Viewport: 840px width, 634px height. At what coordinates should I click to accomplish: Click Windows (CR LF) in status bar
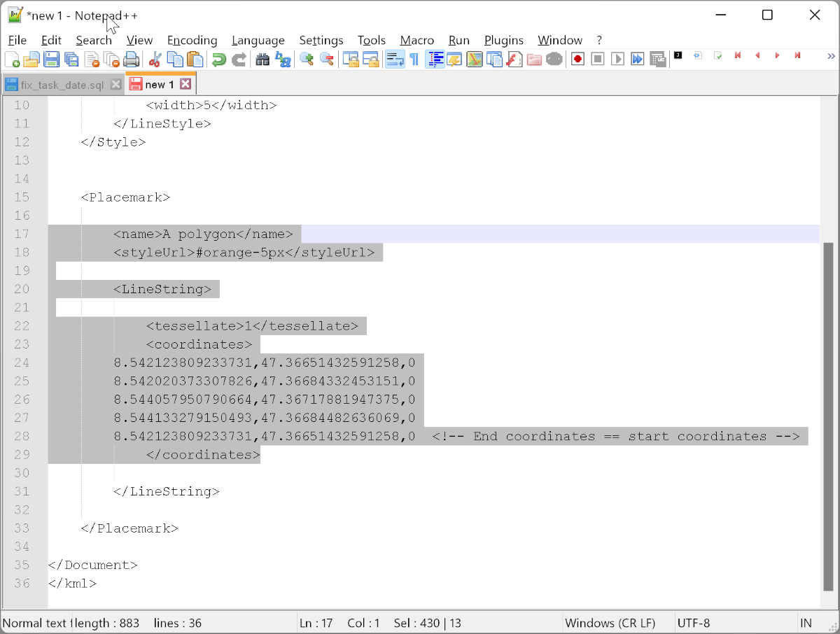pyautogui.click(x=610, y=623)
